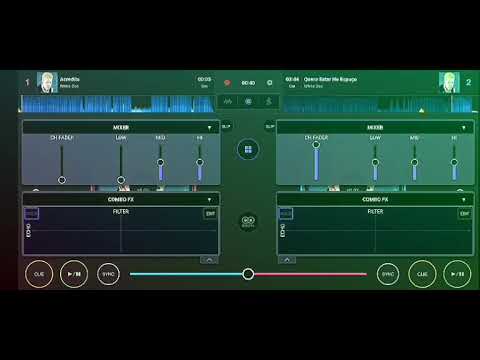Click the deck 2 CH FADER handle
The width and height of the screenshot is (480, 360).
point(316,144)
